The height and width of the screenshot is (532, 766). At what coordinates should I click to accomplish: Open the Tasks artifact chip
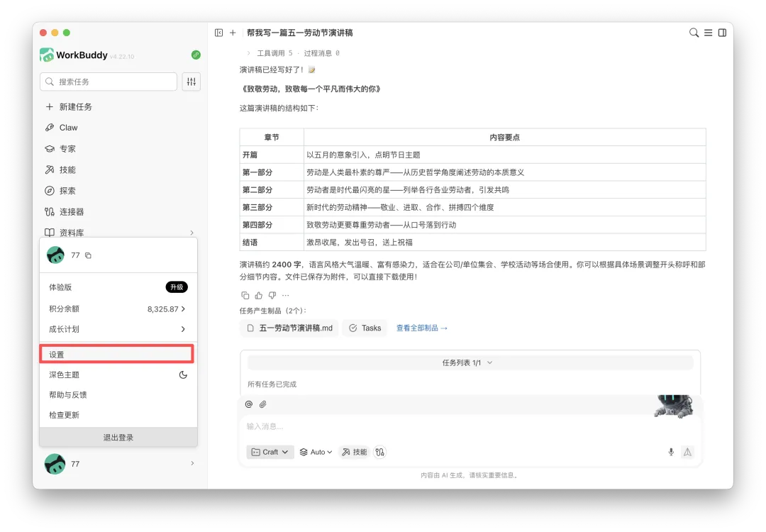365,328
